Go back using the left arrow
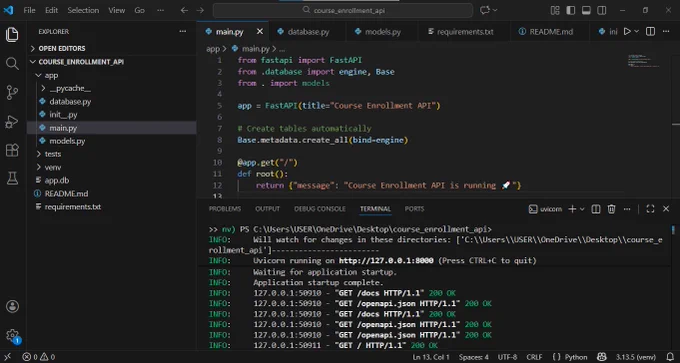 pos(184,10)
